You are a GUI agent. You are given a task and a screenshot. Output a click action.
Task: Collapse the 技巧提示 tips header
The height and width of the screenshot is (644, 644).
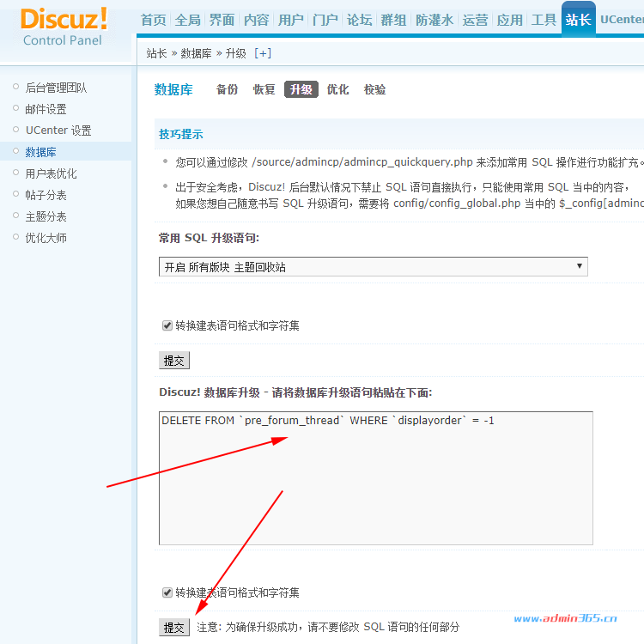click(x=180, y=134)
